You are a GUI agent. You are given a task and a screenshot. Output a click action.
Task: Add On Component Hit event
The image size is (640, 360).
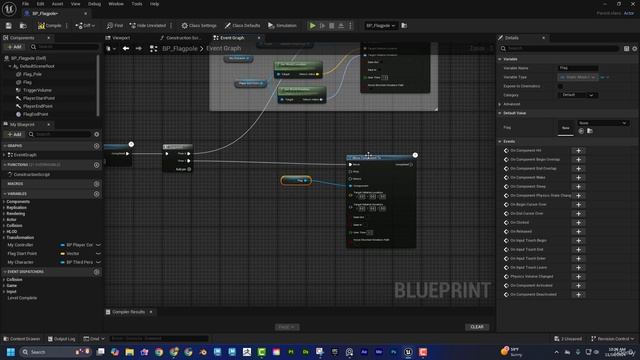click(x=578, y=151)
